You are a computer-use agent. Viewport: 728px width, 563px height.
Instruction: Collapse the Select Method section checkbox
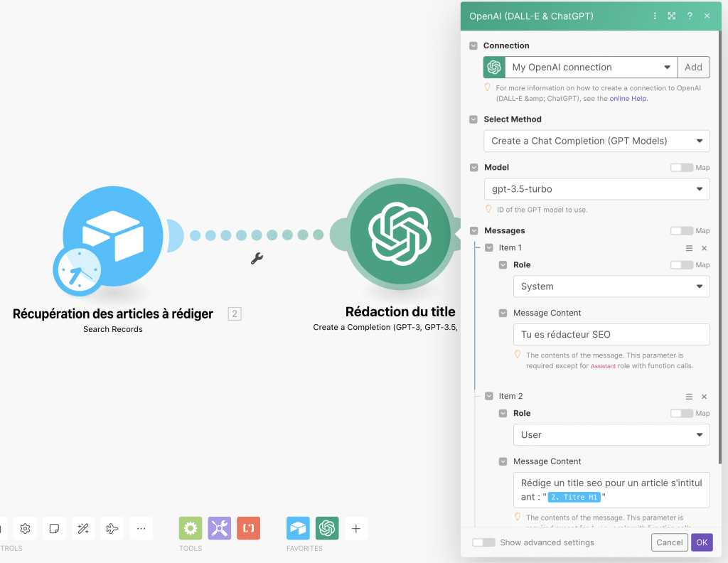point(473,119)
